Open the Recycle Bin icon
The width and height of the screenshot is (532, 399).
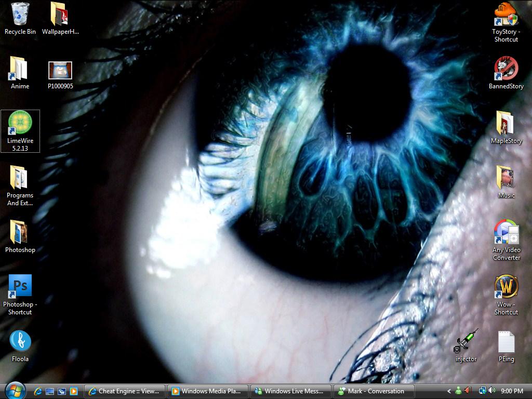(20, 14)
